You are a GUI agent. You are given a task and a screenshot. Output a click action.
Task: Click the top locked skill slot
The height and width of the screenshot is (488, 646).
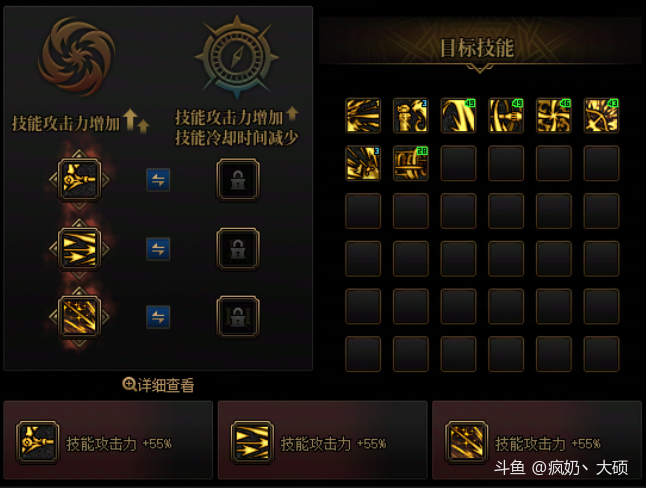pyautogui.click(x=238, y=180)
